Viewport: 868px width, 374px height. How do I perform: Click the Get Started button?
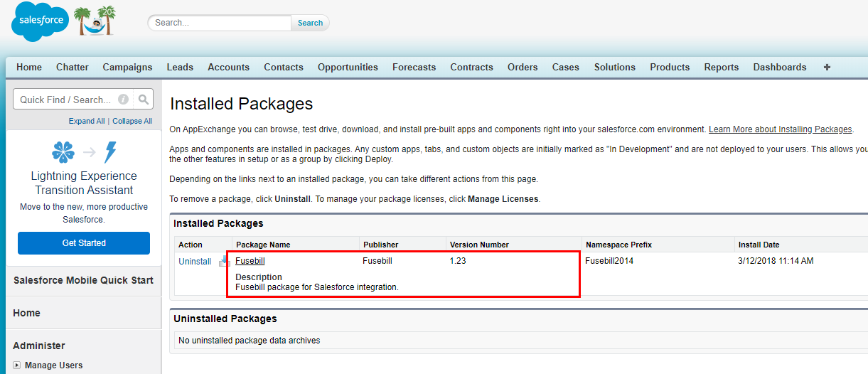(84, 243)
